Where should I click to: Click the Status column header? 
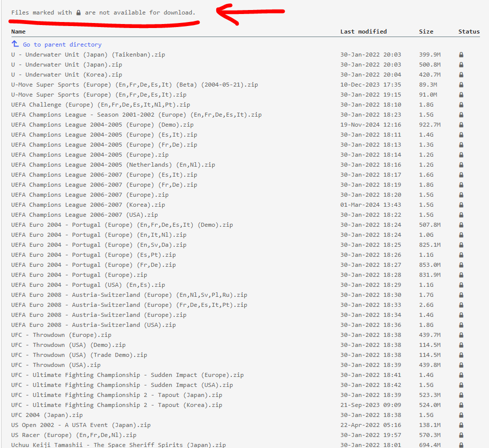(x=468, y=32)
